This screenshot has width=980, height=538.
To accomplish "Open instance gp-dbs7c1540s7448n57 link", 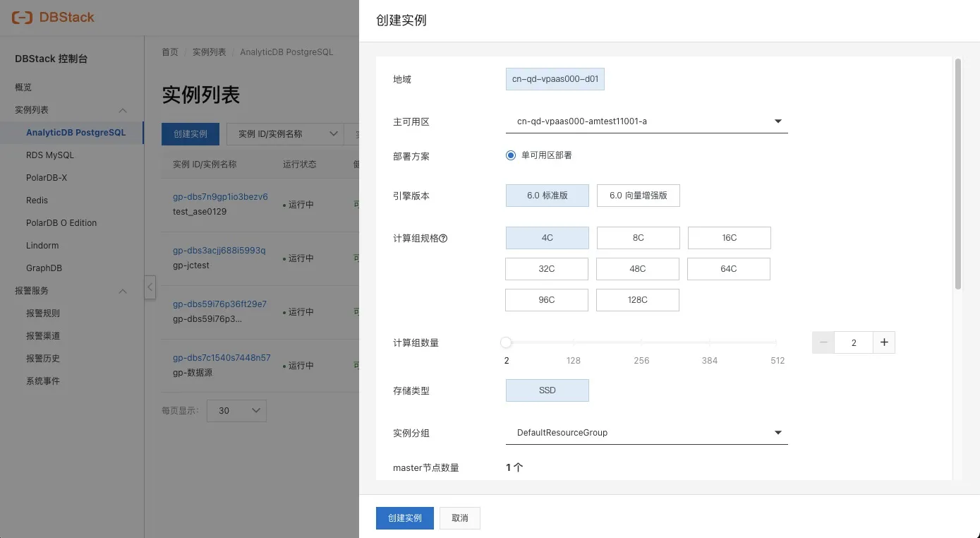I will click(x=222, y=358).
